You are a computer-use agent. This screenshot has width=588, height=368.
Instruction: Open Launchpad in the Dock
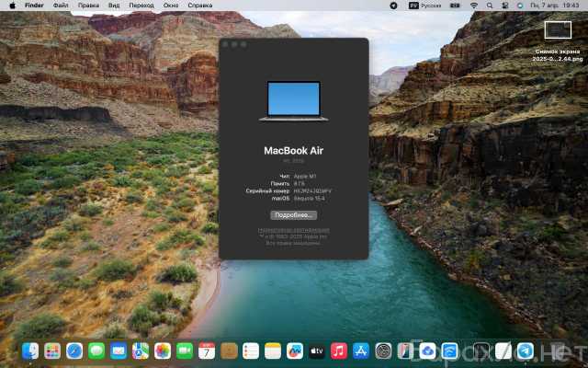(52, 351)
